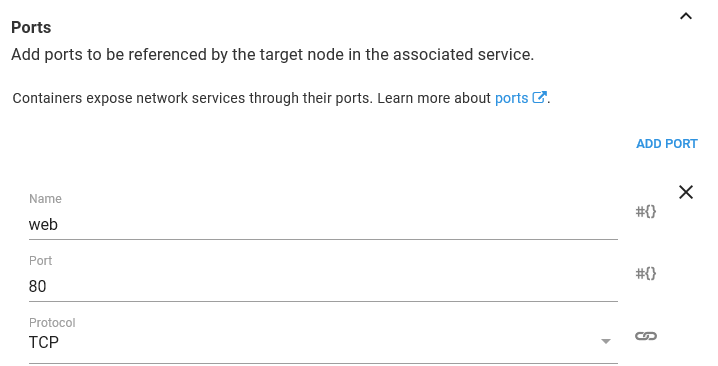The width and height of the screenshot is (718, 366).
Task: Open the Protocol dropdown showing TCP
Action: [x=323, y=342]
